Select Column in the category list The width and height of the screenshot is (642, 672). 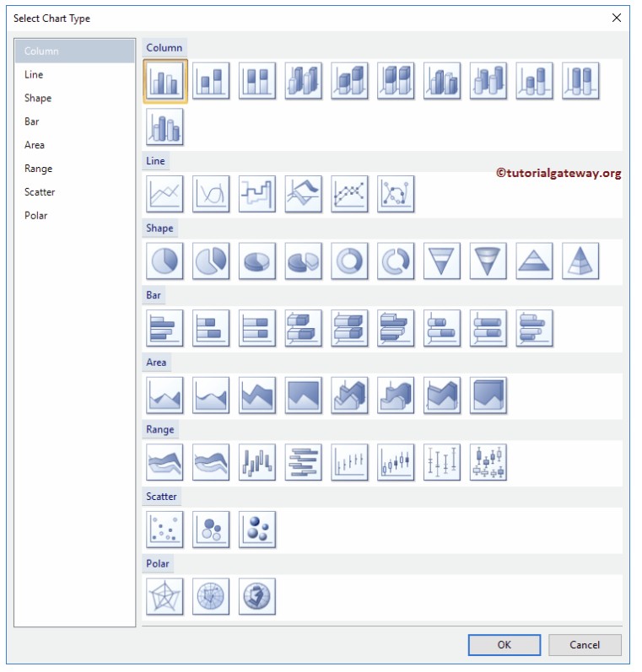pos(74,51)
